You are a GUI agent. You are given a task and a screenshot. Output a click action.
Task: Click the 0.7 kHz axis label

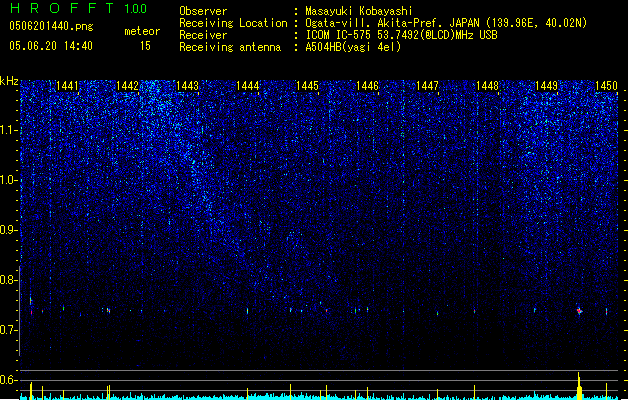9,330
